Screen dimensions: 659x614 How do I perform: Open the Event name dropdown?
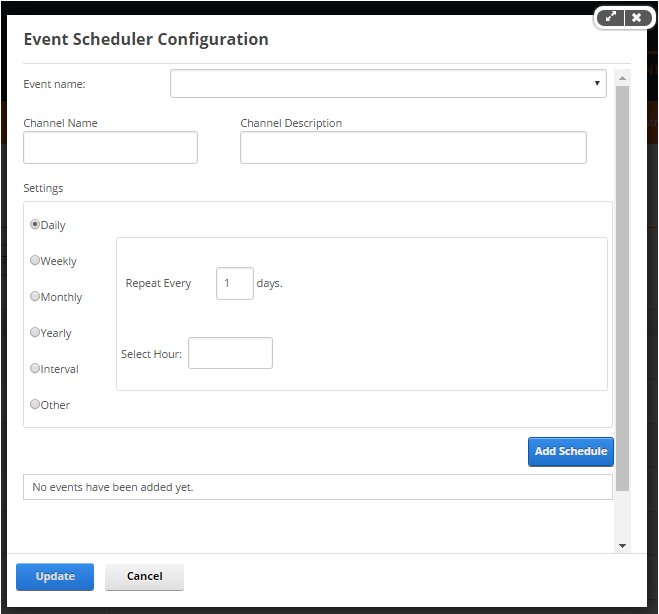coord(388,84)
